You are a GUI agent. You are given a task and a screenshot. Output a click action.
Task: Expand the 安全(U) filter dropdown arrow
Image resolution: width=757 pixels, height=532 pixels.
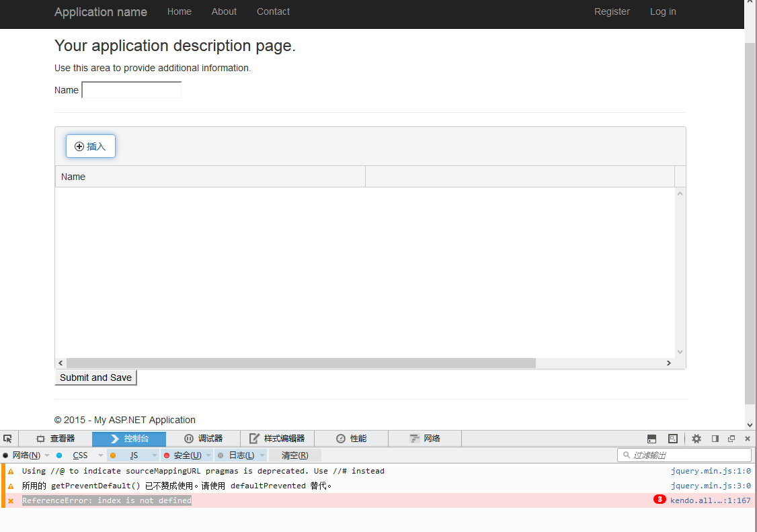pos(208,455)
